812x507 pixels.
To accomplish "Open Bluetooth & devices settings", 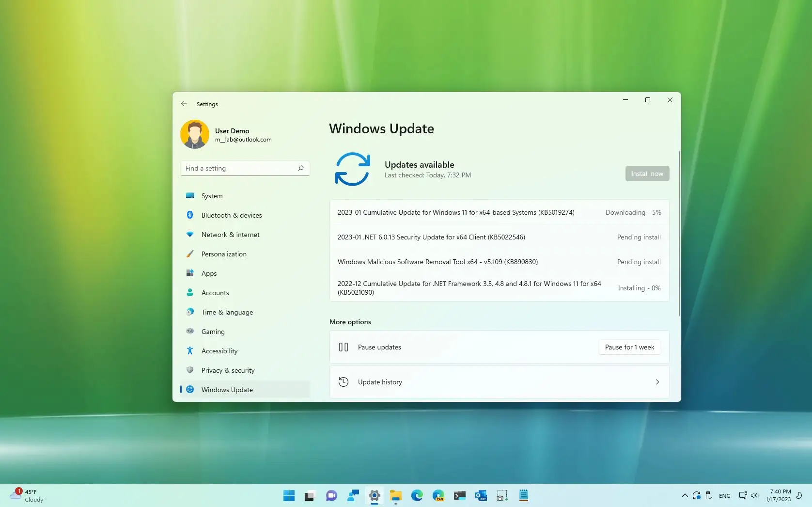I will click(x=245, y=215).
